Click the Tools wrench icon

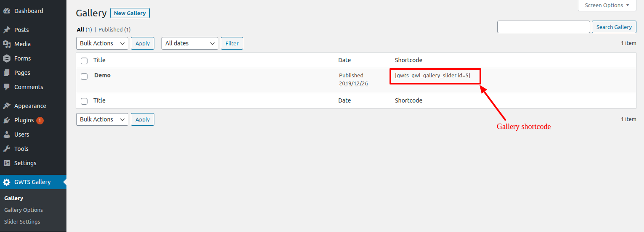tap(7, 149)
